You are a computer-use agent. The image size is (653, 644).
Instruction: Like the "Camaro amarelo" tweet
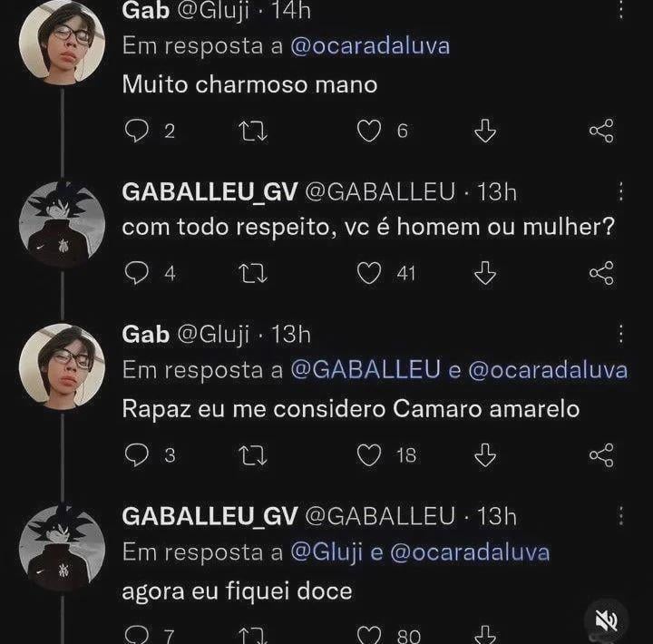point(368,454)
